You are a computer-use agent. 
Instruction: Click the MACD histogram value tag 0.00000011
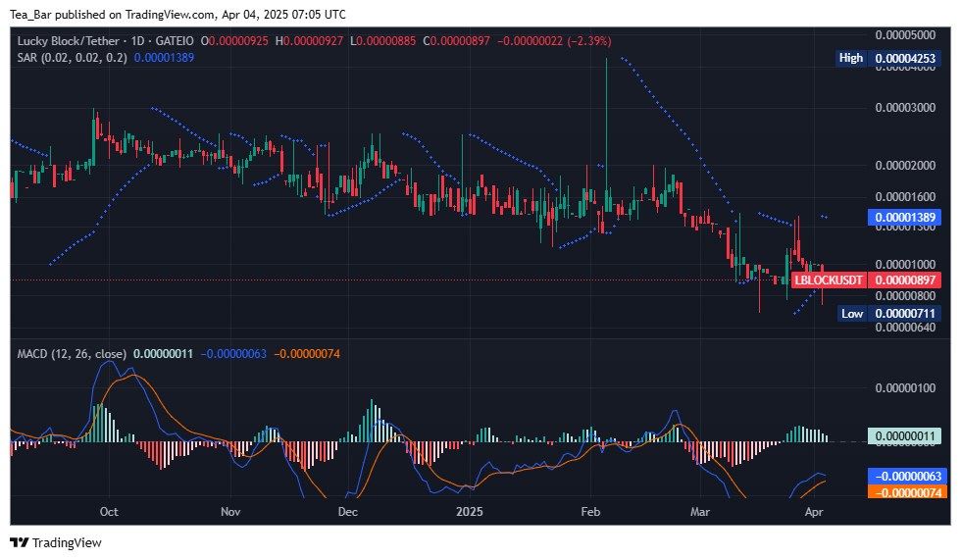[x=904, y=436]
